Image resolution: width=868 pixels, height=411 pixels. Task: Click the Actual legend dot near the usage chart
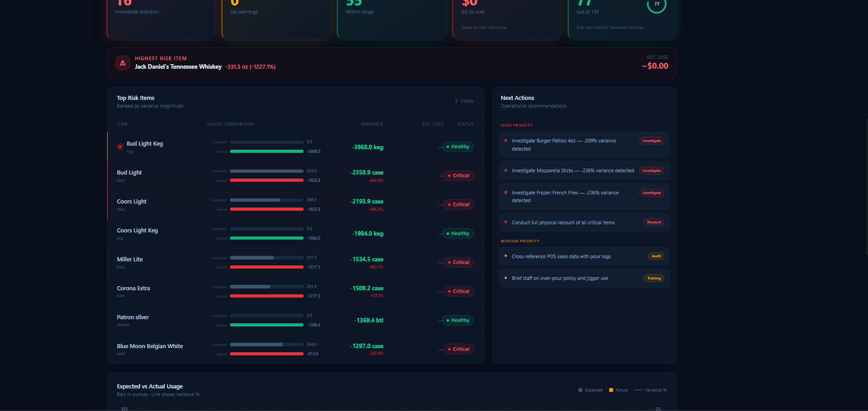[x=610, y=390]
